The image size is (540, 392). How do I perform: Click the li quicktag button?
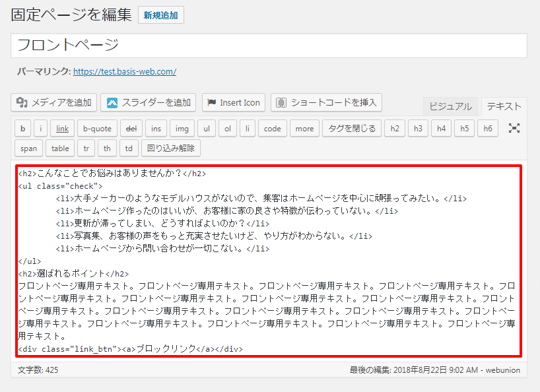pyautogui.click(x=248, y=129)
